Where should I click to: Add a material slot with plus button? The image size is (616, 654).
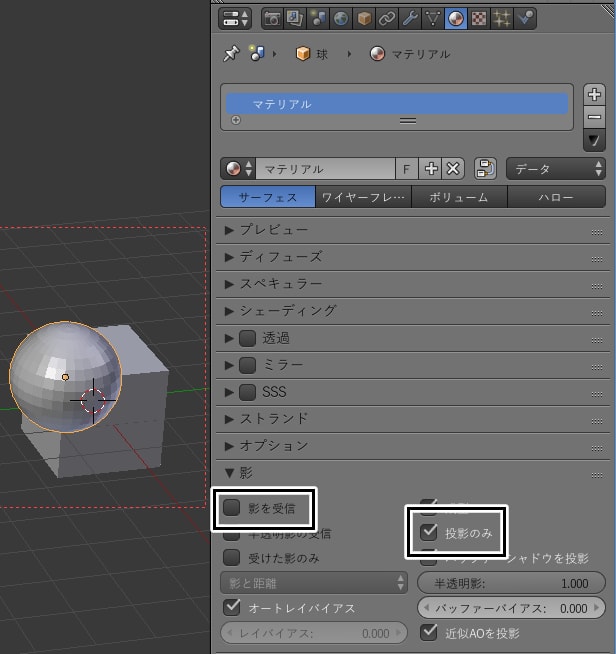click(x=594, y=95)
